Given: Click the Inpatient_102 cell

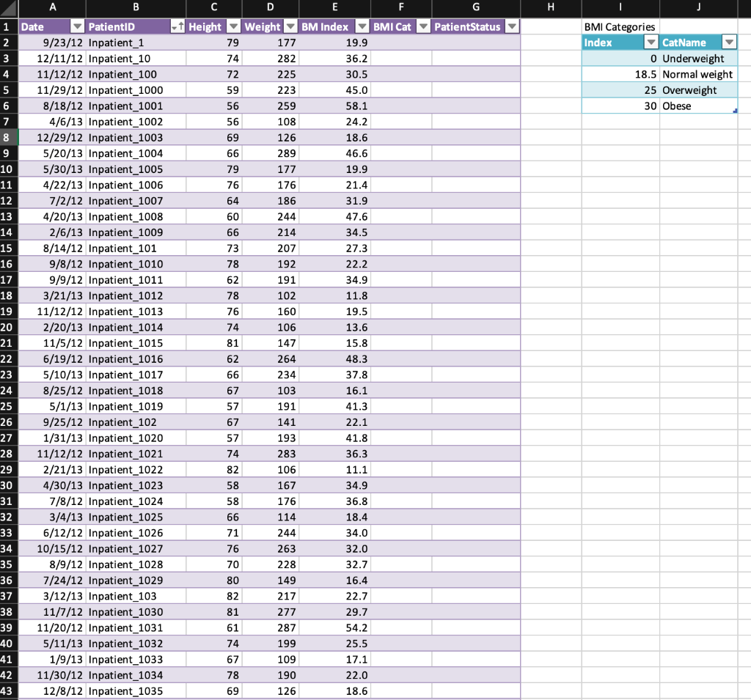Looking at the screenshot, I should 136,422.
